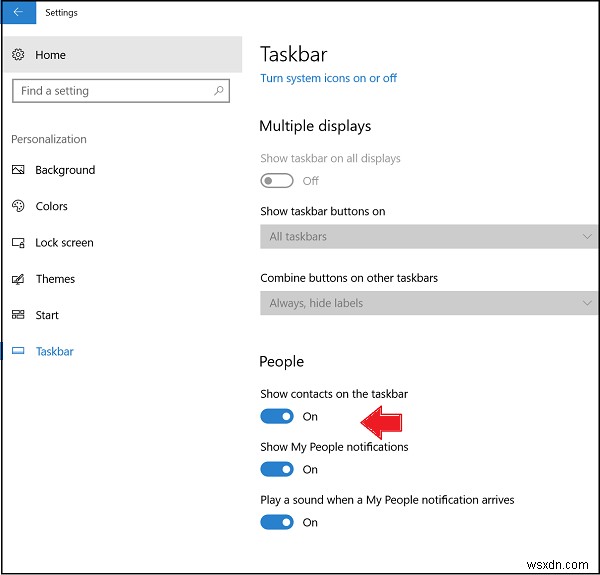Click the Colors palette icon
Viewport: 600px width, 575px height.
pyautogui.click(x=18, y=206)
